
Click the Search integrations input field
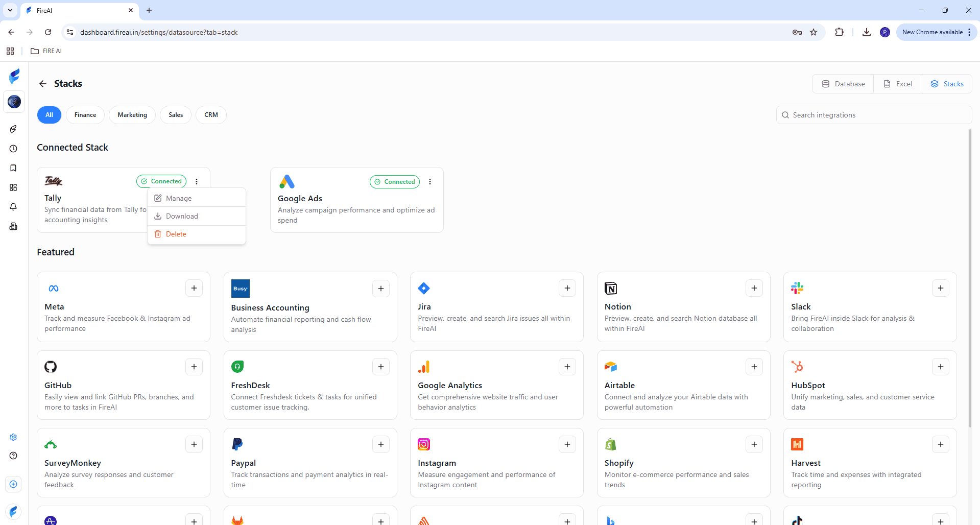point(878,115)
